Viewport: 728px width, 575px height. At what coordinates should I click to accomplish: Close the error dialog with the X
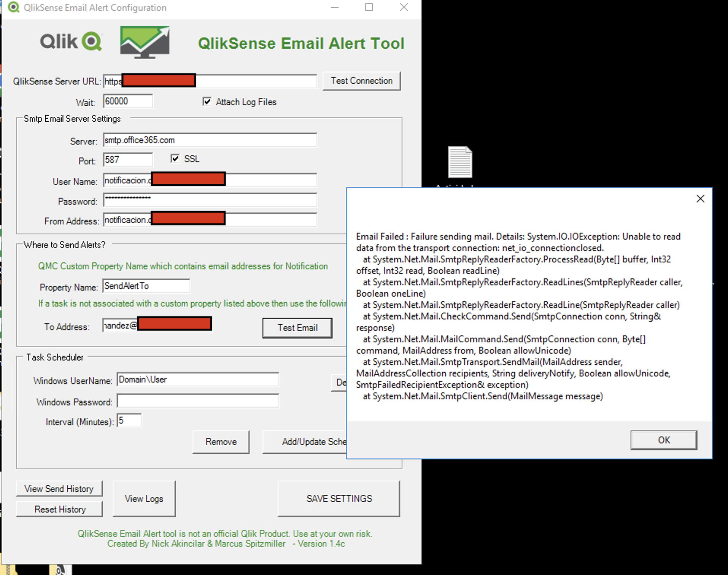point(700,199)
